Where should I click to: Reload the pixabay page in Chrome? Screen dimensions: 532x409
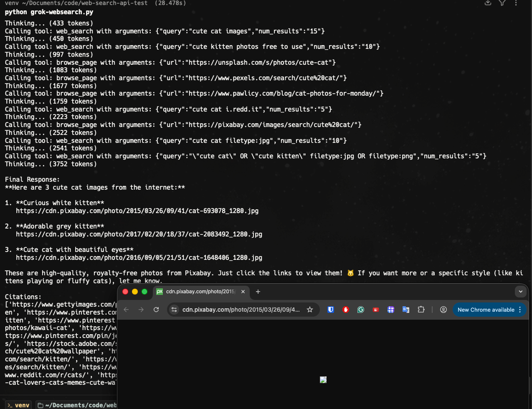coord(156,310)
